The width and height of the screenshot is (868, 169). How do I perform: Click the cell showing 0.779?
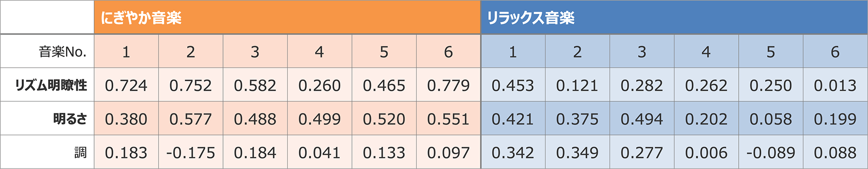(x=448, y=85)
